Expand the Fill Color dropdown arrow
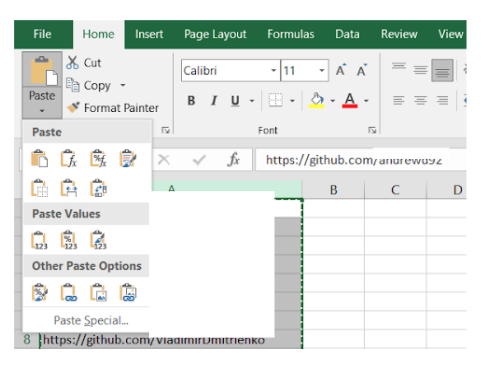489x365 pixels. (332, 100)
